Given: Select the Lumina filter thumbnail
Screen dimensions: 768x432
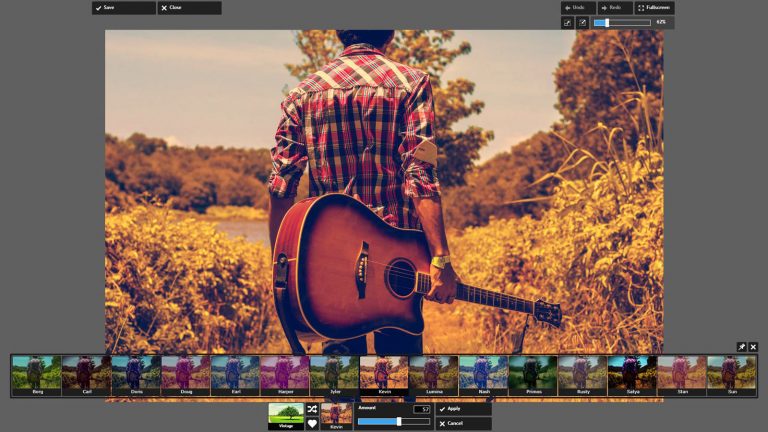Looking at the screenshot, I should 434,376.
